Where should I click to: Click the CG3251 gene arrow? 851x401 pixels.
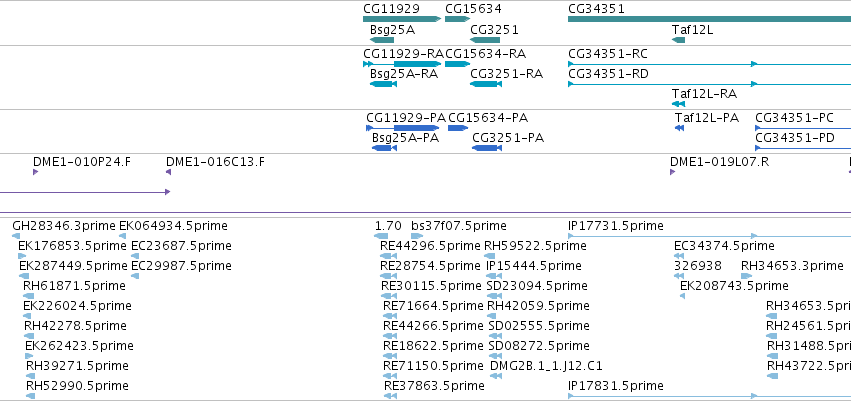[x=485, y=40]
